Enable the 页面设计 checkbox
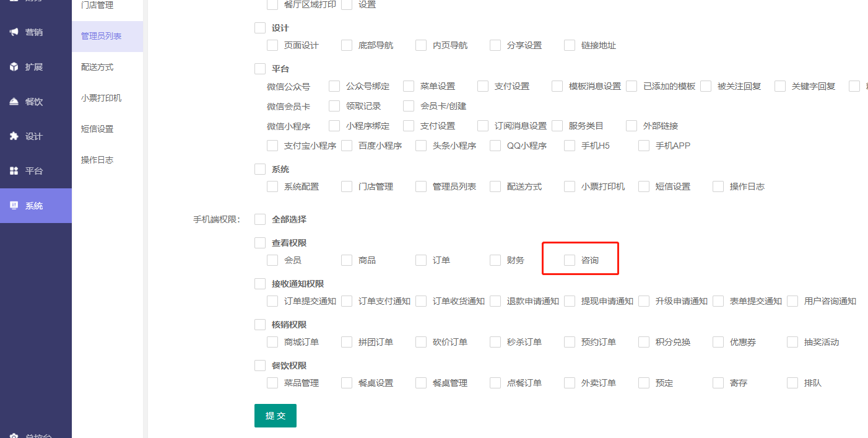This screenshot has width=868, height=438. coord(272,45)
